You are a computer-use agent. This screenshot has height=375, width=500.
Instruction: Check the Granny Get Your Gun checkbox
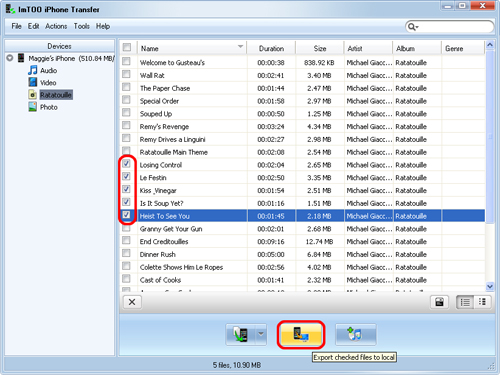pos(126,228)
